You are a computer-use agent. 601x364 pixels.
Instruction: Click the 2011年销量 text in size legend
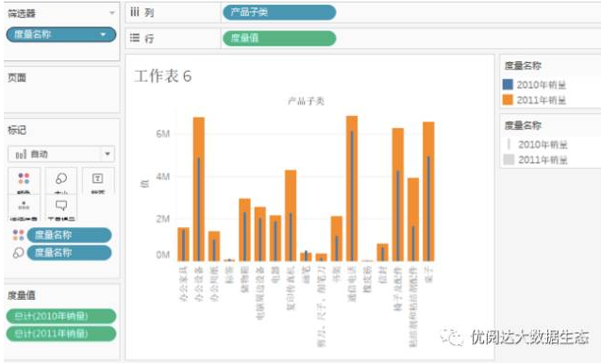[543, 159]
